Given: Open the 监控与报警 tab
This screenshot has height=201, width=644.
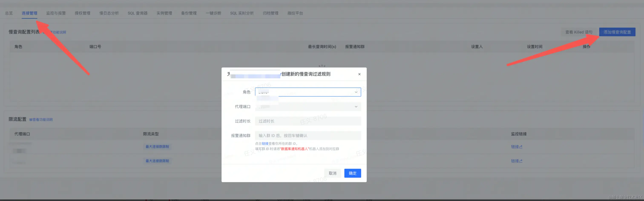Looking at the screenshot, I should click(x=56, y=13).
